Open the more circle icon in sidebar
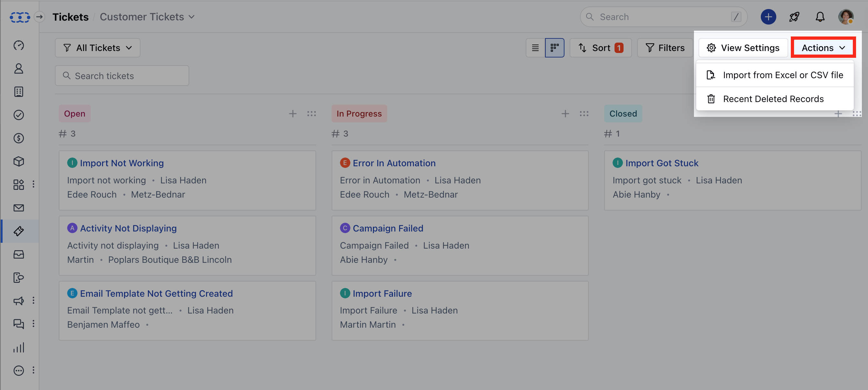 click(18, 370)
